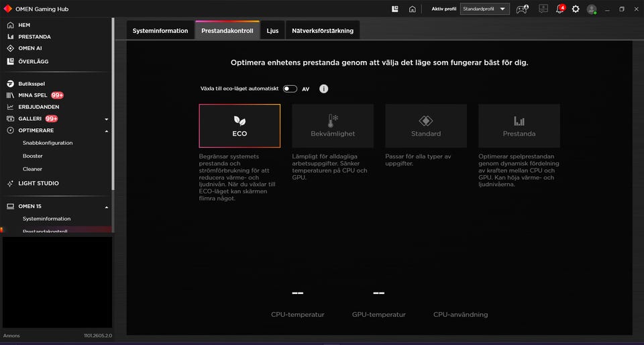Toggle automatic eco mode switch

point(290,89)
